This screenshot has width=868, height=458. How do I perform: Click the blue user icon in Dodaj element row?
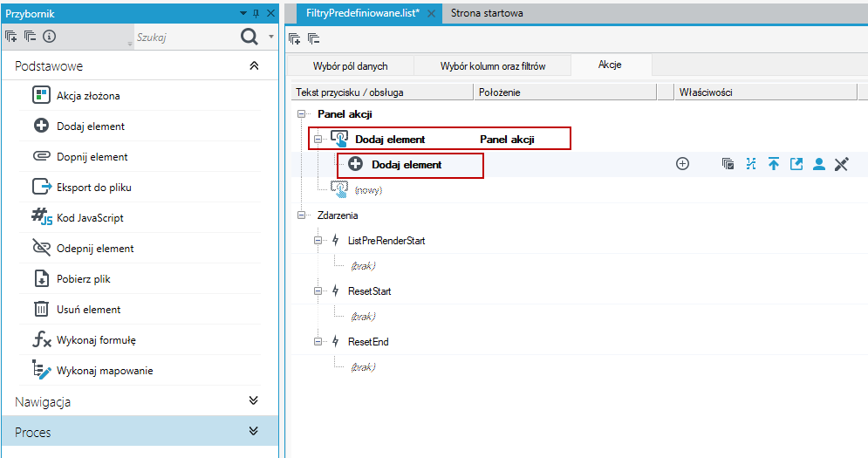pyautogui.click(x=819, y=163)
